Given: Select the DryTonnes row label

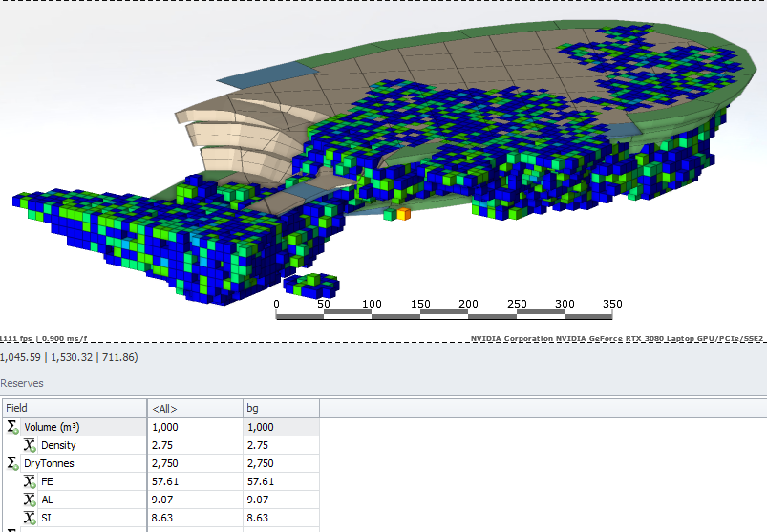Looking at the screenshot, I should coord(49,463).
